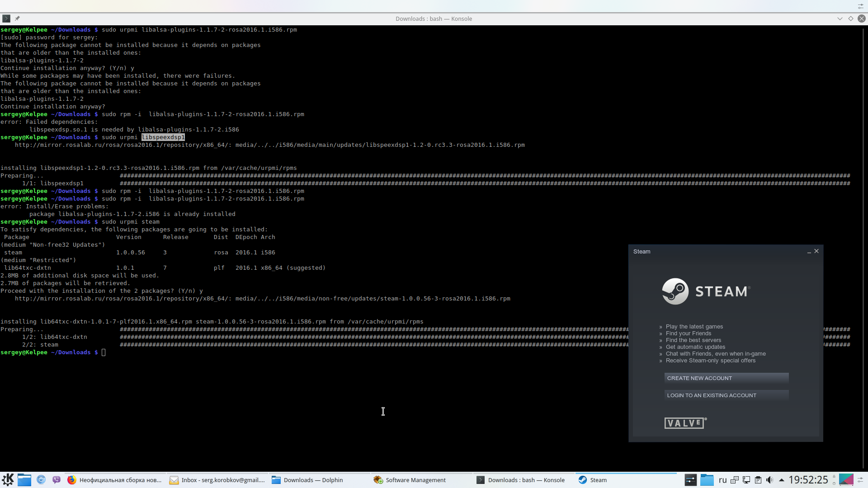
Task: Open the Chromium browser launcher icon
Action: point(41,480)
